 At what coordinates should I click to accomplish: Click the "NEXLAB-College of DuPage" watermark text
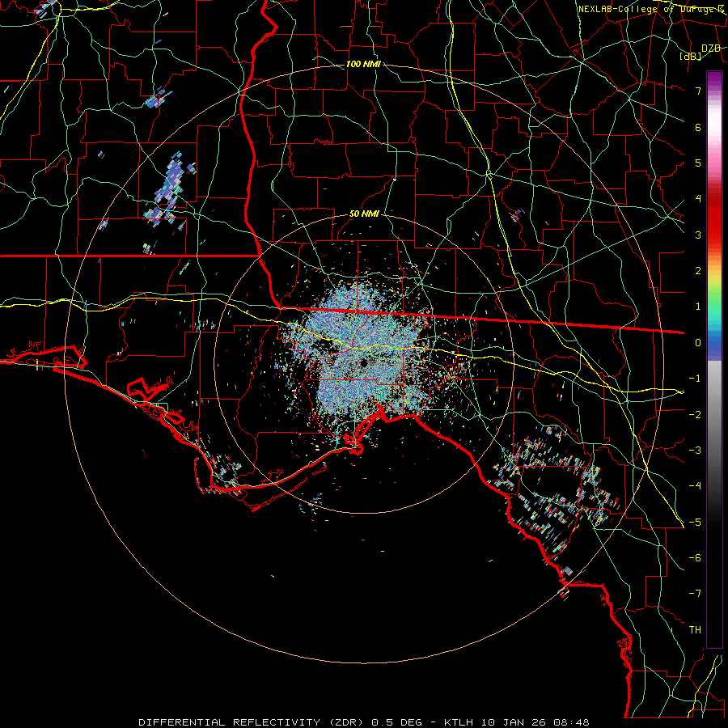(647, 9)
